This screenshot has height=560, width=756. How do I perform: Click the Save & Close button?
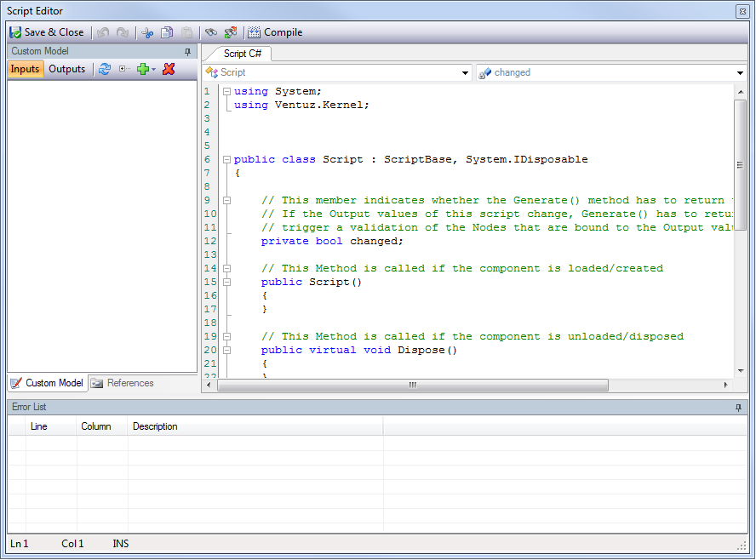48,32
